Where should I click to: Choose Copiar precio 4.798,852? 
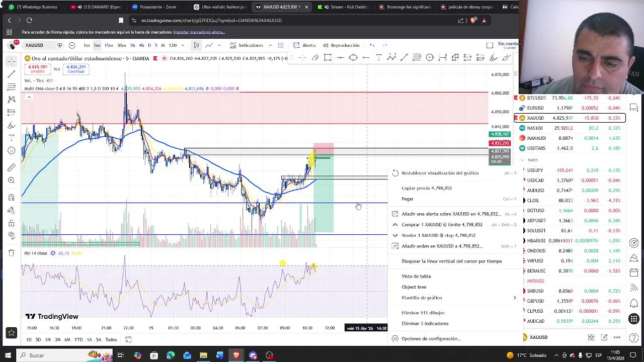click(x=427, y=188)
